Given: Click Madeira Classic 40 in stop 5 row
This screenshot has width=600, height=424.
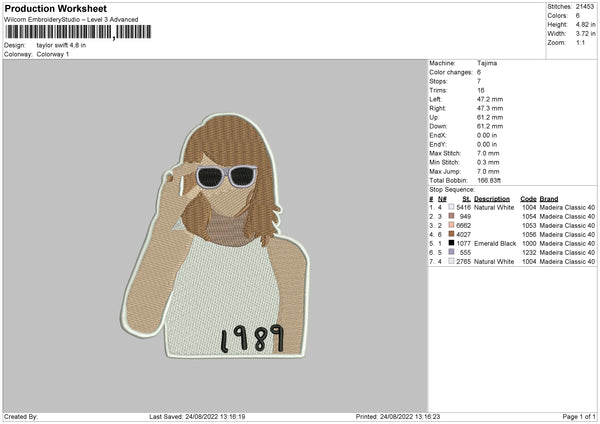Looking at the screenshot, I should (x=567, y=243).
